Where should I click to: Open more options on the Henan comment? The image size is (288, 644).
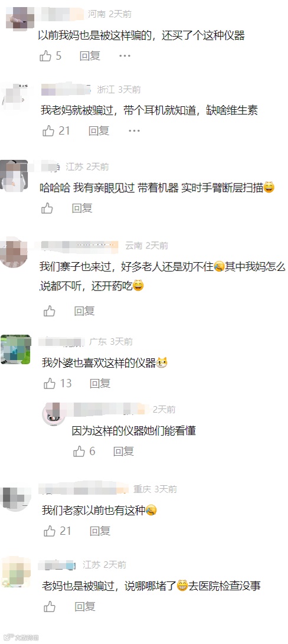click(125, 56)
